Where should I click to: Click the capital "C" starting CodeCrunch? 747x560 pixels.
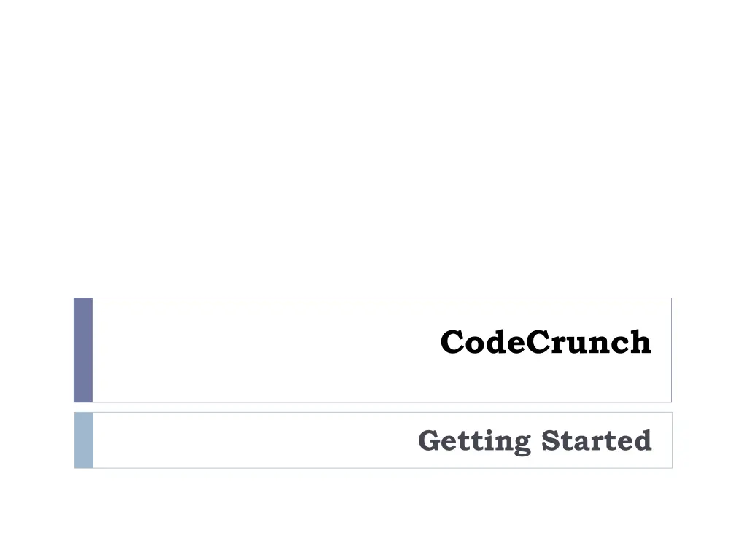point(452,342)
